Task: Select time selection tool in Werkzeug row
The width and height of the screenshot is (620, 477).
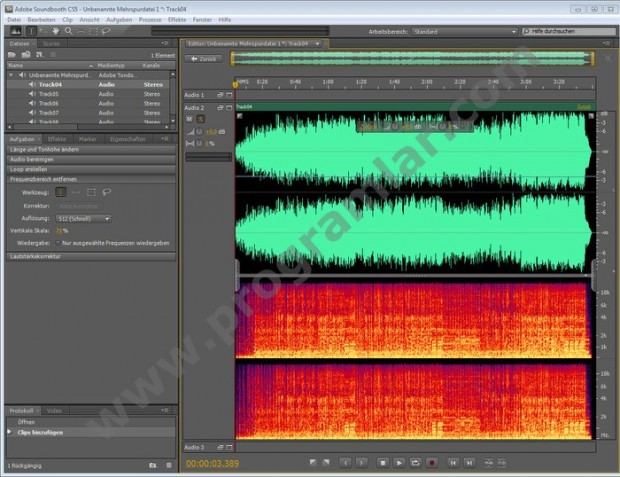Action: click(60, 192)
